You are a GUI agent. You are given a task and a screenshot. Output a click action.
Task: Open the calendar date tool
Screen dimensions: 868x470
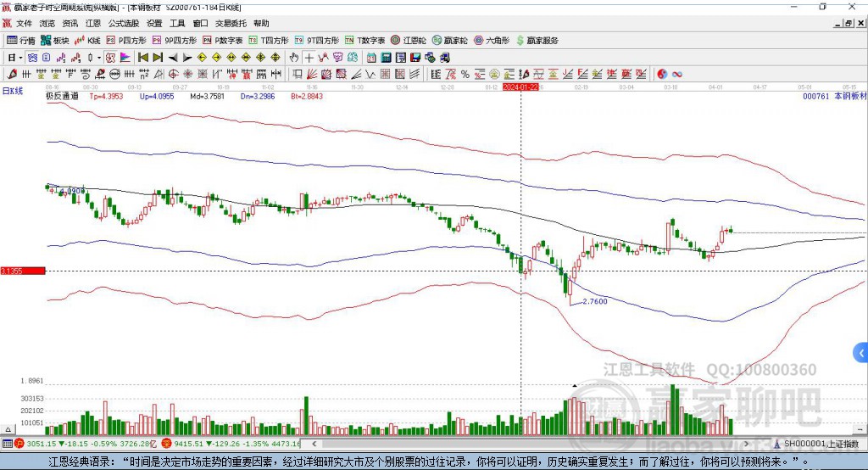click(x=371, y=58)
